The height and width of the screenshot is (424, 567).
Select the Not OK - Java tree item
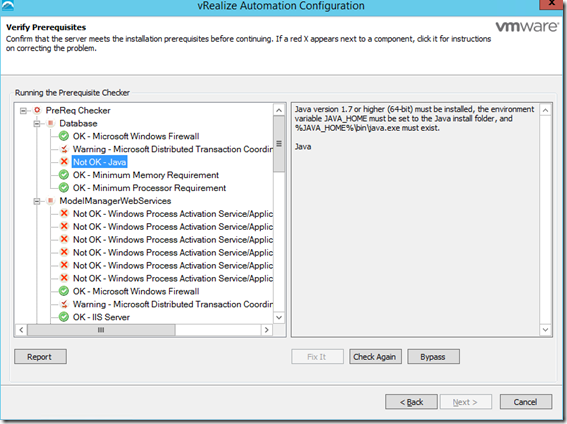pyautogui.click(x=99, y=162)
